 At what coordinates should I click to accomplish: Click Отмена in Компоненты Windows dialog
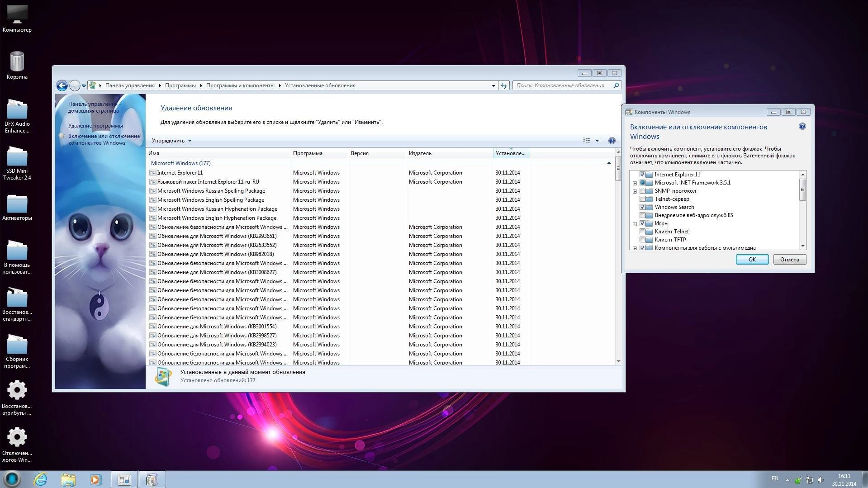pos(789,260)
